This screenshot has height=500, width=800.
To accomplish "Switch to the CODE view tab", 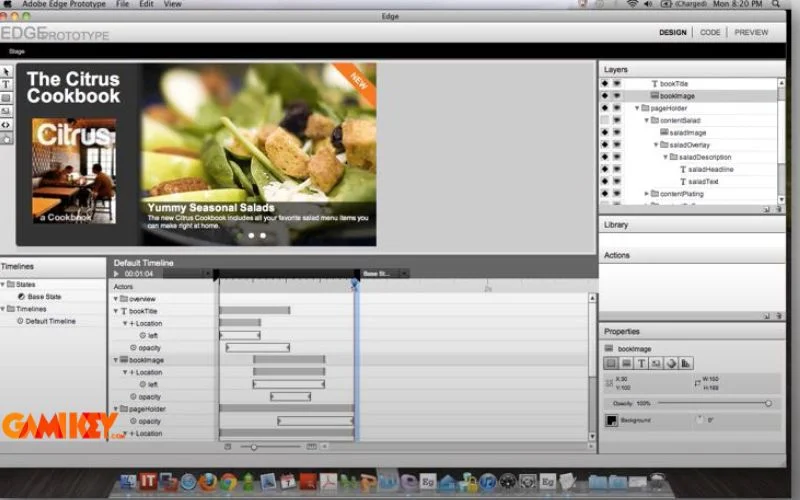I will tap(710, 32).
